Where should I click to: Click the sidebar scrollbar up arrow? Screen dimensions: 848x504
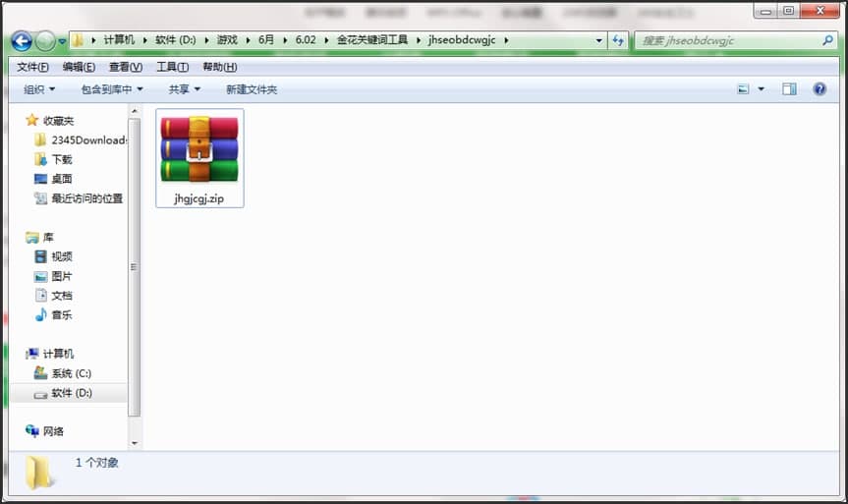point(134,111)
